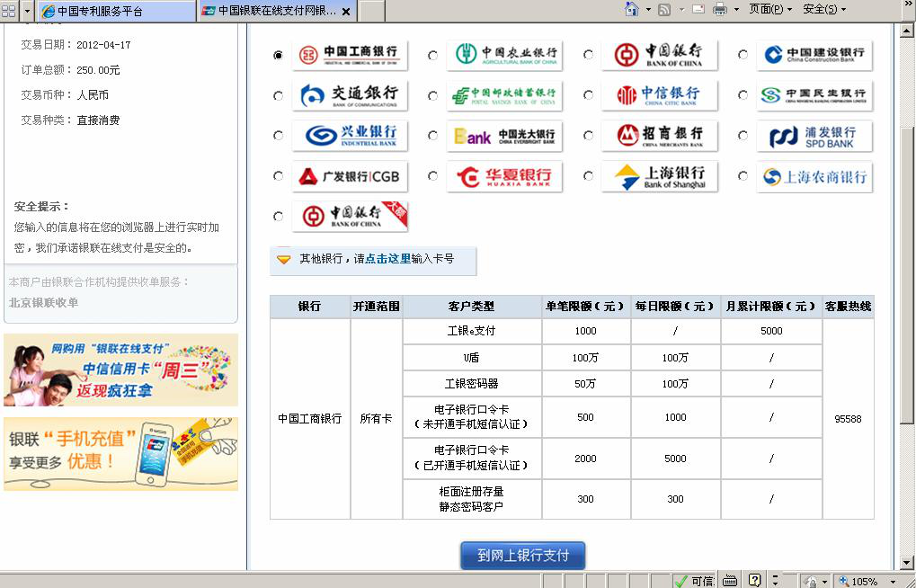This screenshot has height=588, width=916.
Task: Click the 到网上银行支付 button
Action: point(522,556)
